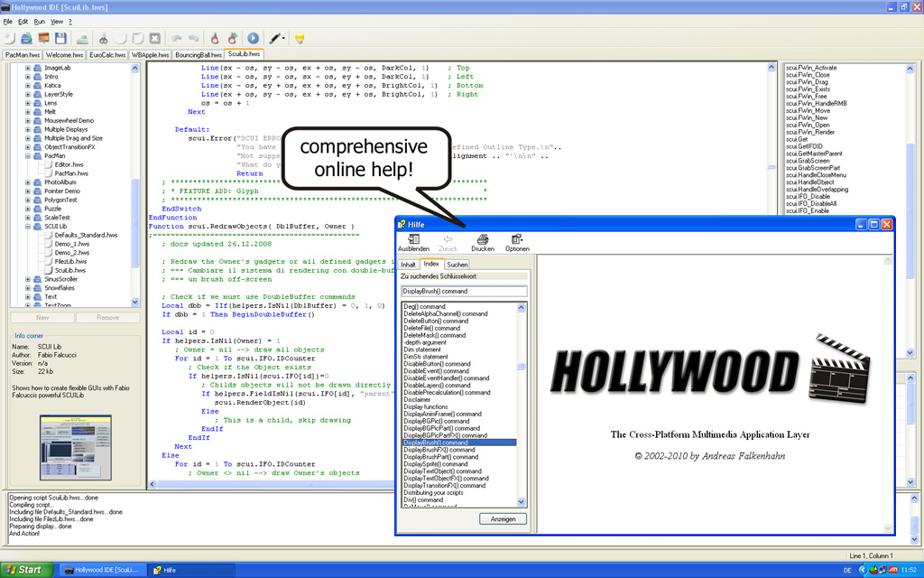
Task: Collapse the SCUI Lib tree node
Action: coord(27,227)
